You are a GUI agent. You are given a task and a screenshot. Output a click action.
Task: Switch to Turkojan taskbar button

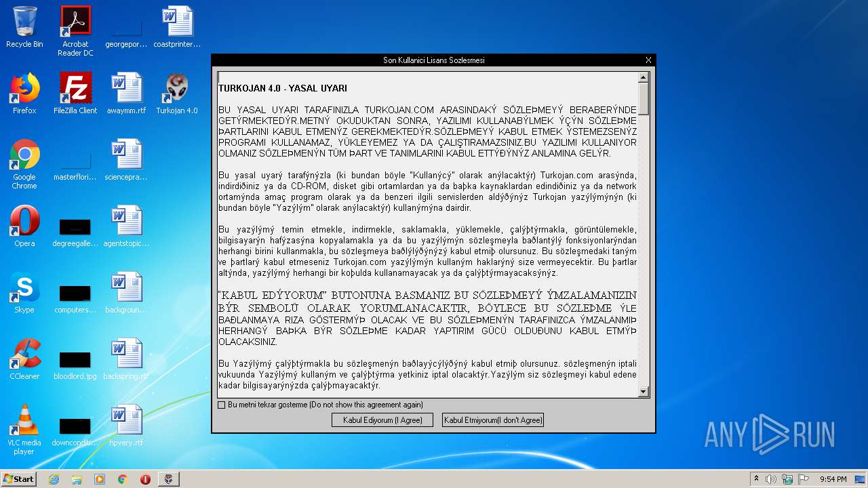click(169, 479)
